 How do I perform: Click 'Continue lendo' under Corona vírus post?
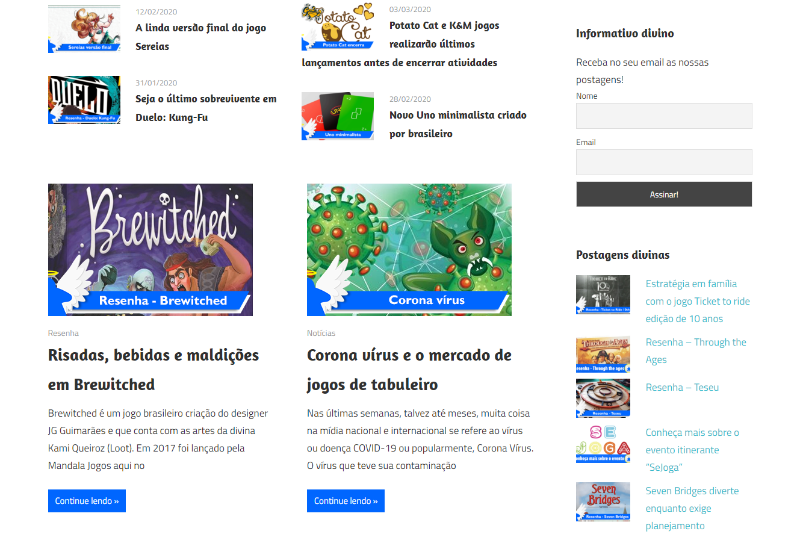click(x=345, y=501)
